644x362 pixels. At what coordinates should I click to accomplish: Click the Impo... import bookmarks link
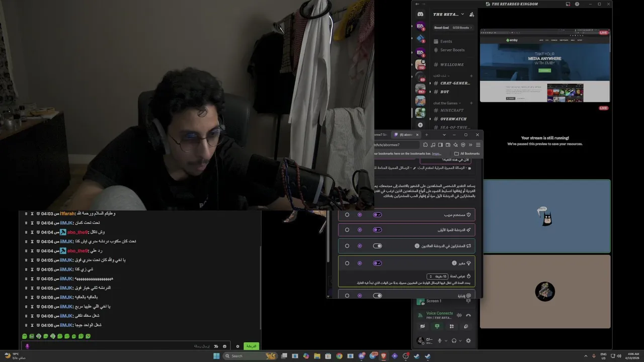[x=436, y=153]
